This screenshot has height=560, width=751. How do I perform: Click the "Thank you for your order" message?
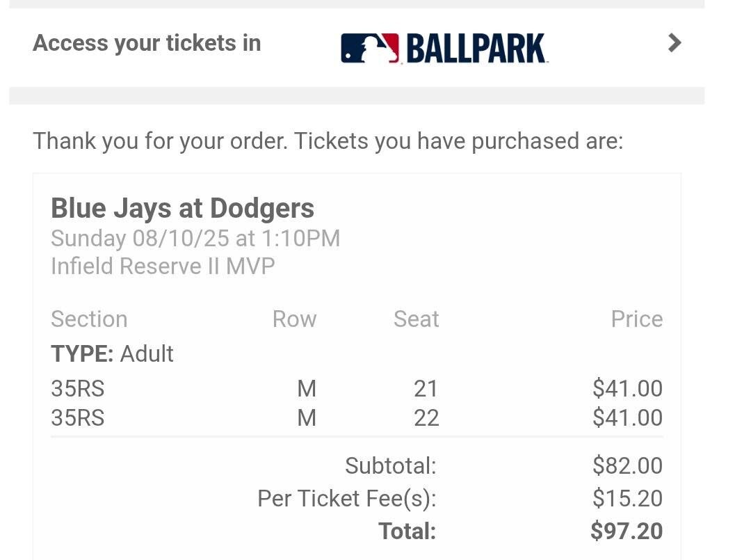point(328,141)
